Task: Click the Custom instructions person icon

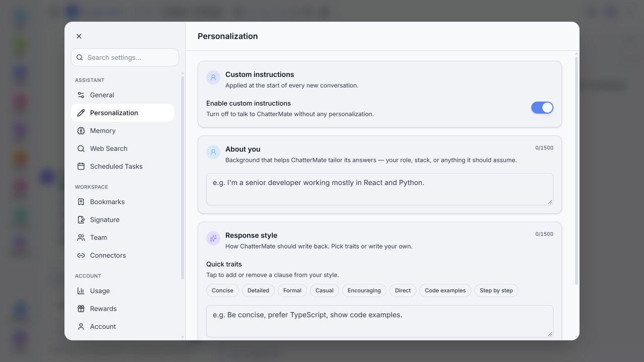Action: point(213,77)
